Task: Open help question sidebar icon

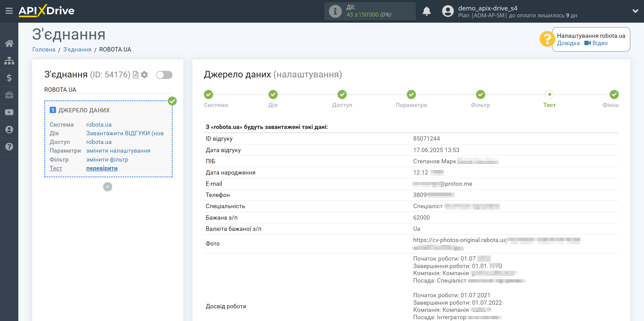Action: [9, 147]
